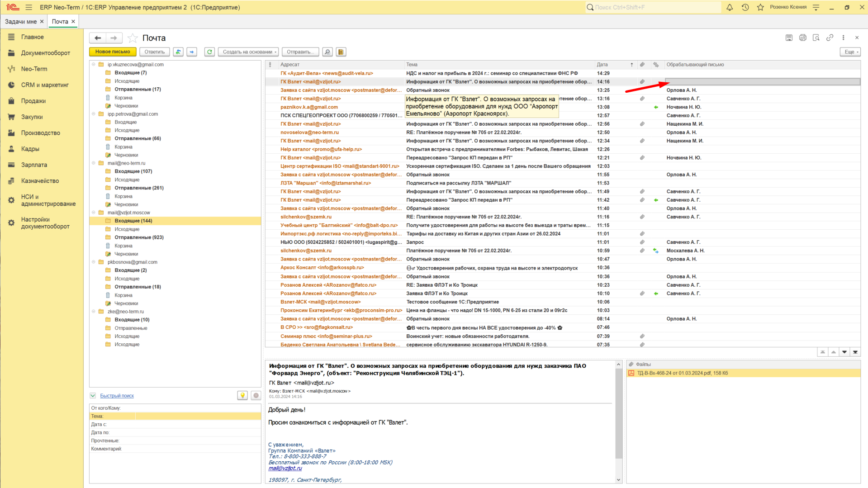Open the magnifier search icon in mail toolbar
Screen dimensions: 868x488
[x=327, y=52]
